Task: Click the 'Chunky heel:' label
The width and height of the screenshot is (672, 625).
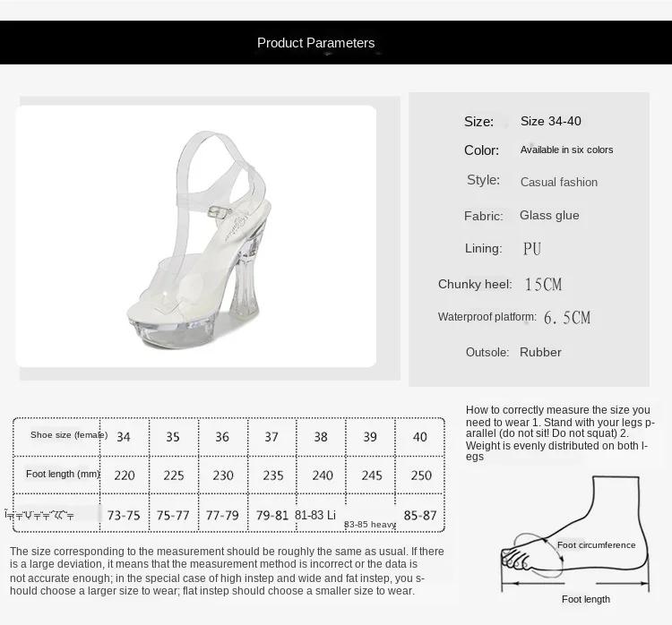Action: [475, 284]
